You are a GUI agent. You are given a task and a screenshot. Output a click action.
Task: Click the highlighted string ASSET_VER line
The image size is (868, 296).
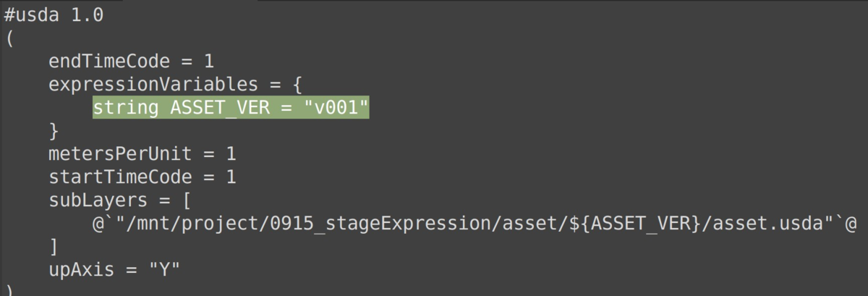tap(231, 108)
